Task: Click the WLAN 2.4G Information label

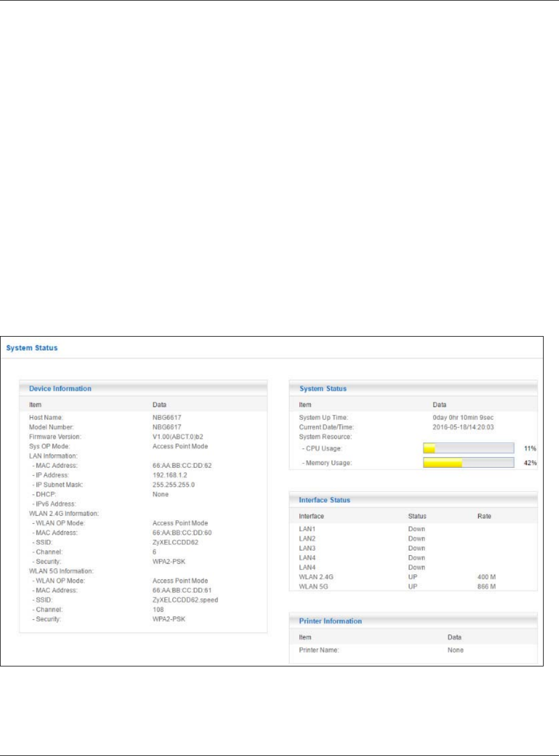Action: 64,514
